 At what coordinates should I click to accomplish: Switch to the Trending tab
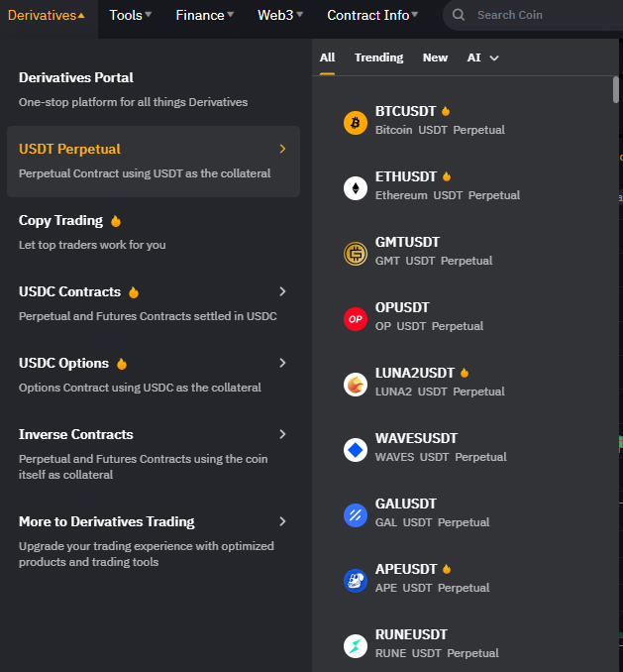(378, 57)
